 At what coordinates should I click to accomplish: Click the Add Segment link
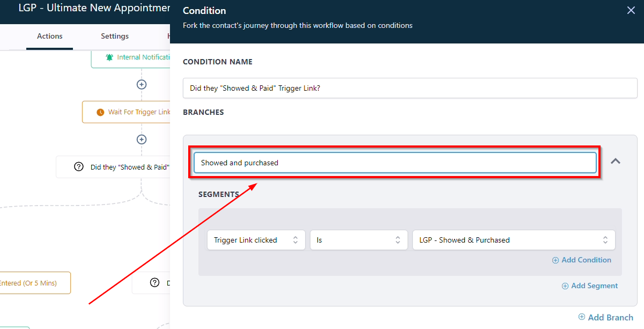pos(590,286)
